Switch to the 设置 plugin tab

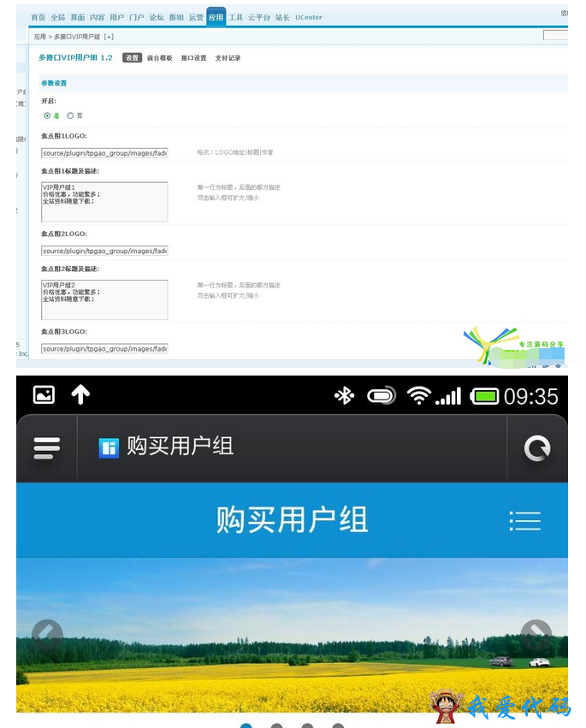point(133,57)
